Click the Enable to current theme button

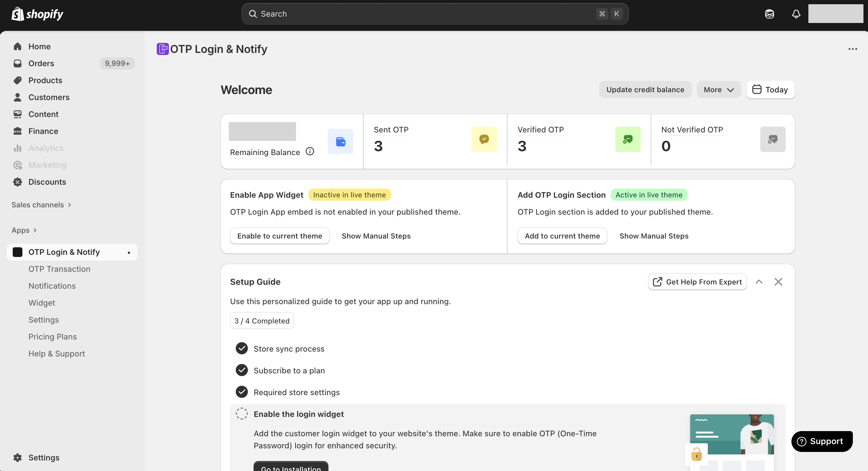279,236
